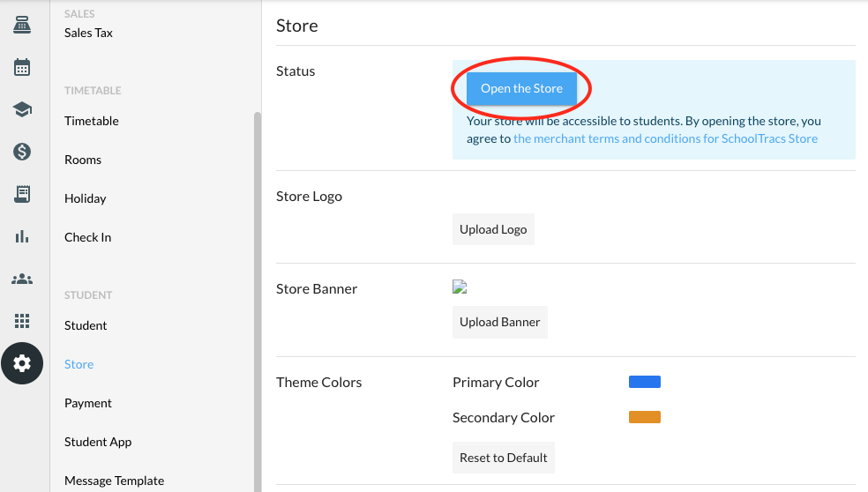Screen dimensions: 868x492
Task: Click the cash register icon in sidebar
Action: [22, 25]
